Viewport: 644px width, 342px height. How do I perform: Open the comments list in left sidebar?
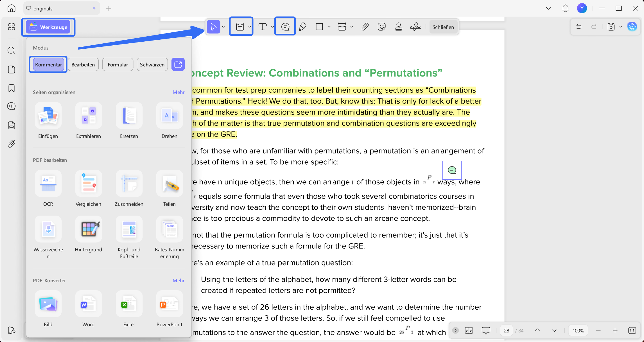click(x=12, y=106)
